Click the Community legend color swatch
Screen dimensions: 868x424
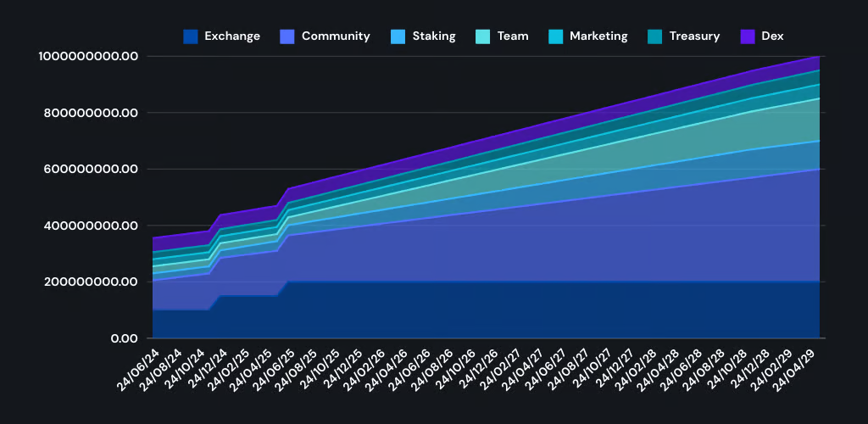tap(287, 36)
